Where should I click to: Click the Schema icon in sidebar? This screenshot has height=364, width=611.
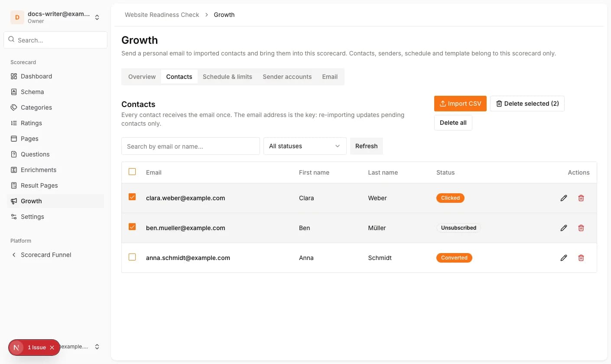tap(14, 92)
